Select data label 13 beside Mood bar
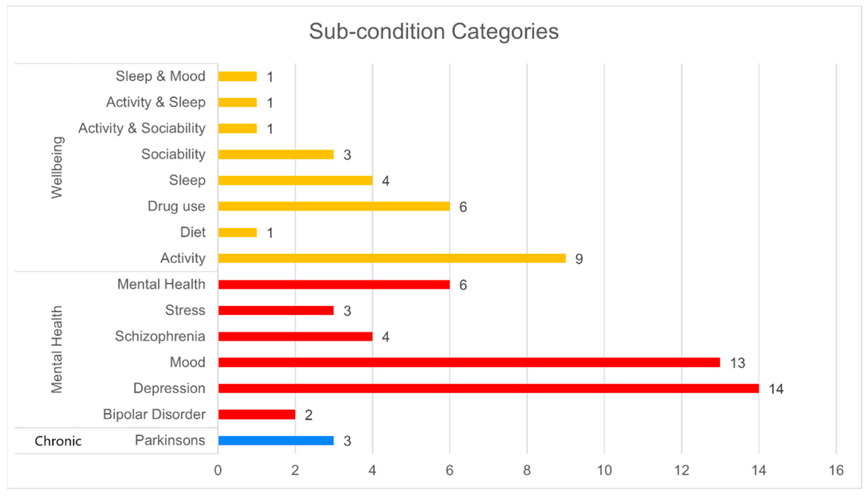Image resolution: width=868 pixels, height=496 pixels. 737,363
